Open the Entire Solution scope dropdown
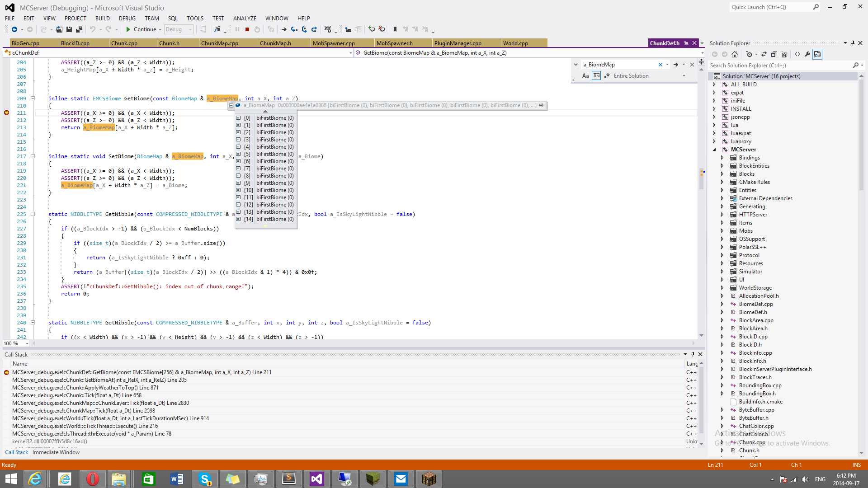Viewport: 868px width, 488px height. (684, 76)
